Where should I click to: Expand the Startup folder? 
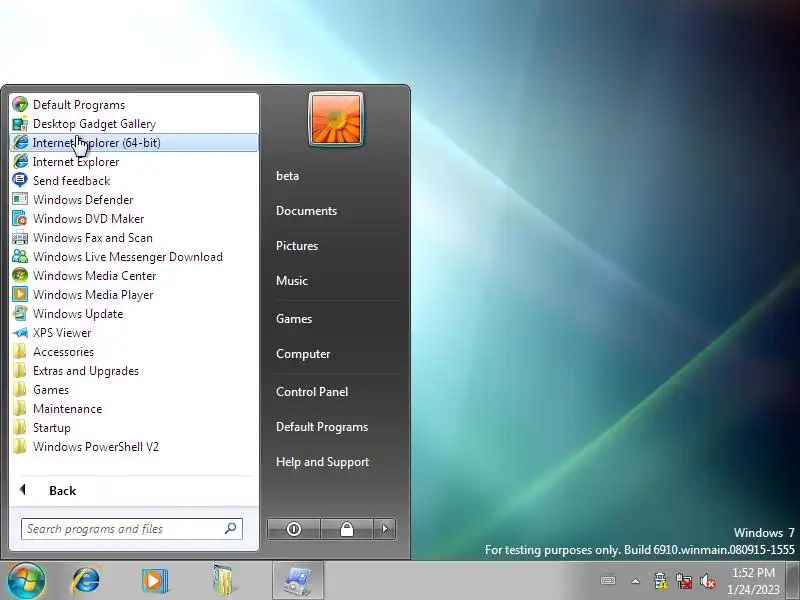pos(134,428)
